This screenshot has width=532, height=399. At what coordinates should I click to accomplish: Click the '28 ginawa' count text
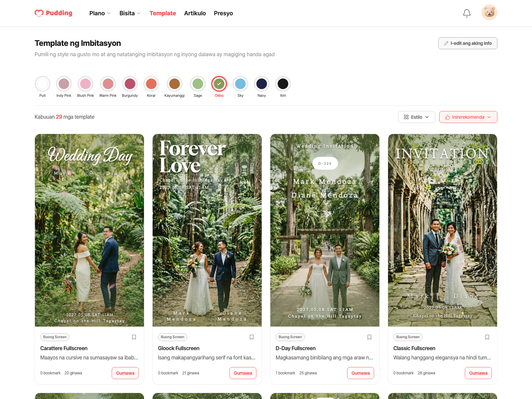(426, 373)
